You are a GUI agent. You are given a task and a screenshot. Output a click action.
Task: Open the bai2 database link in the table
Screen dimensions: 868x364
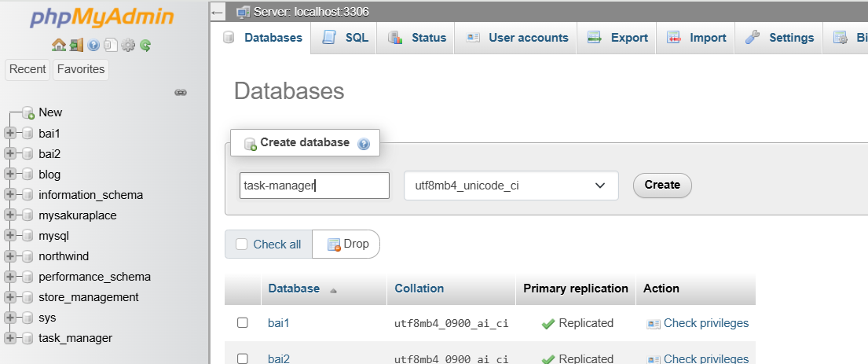pos(278,358)
